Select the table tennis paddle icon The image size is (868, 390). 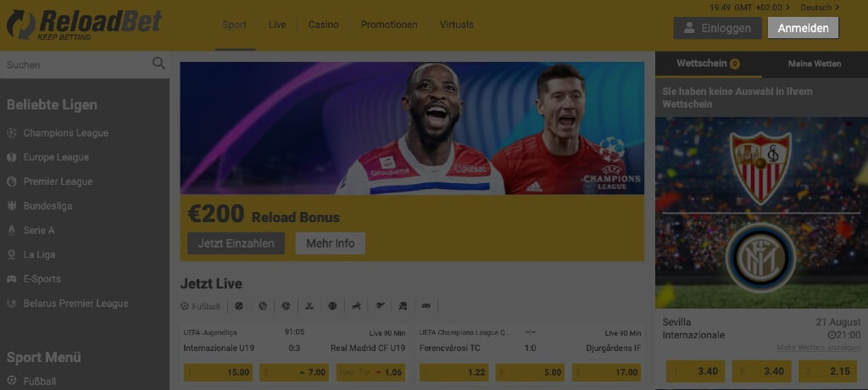coord(403,306)
